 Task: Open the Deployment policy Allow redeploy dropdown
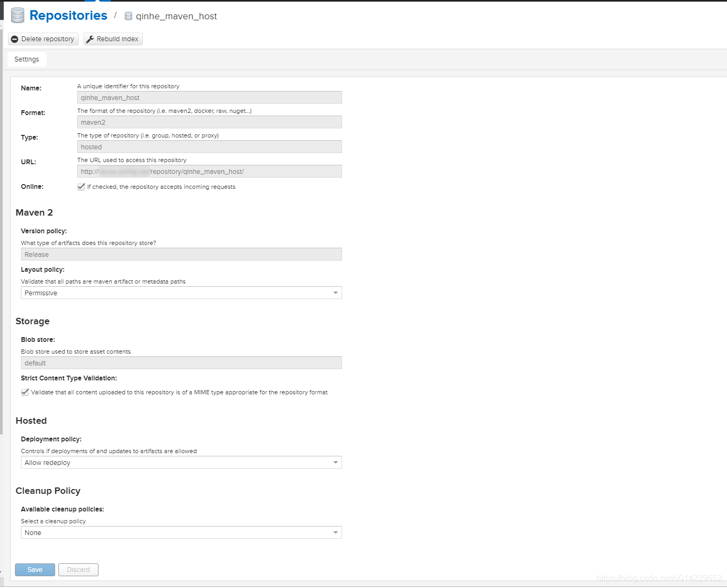coord(181,462)
